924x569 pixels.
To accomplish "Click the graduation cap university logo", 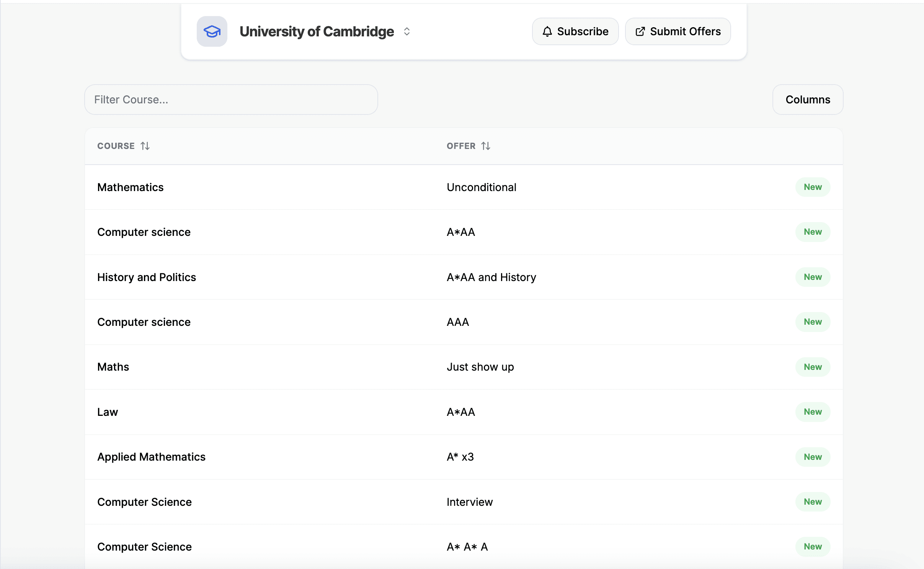I will (212, 31).
